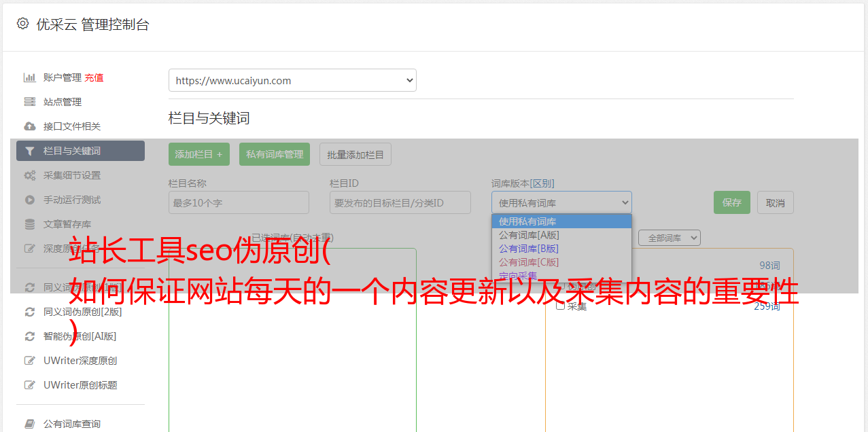Open the 全部词库 filter dropdown
The image size is (868, 432).
tap(669, 238)
